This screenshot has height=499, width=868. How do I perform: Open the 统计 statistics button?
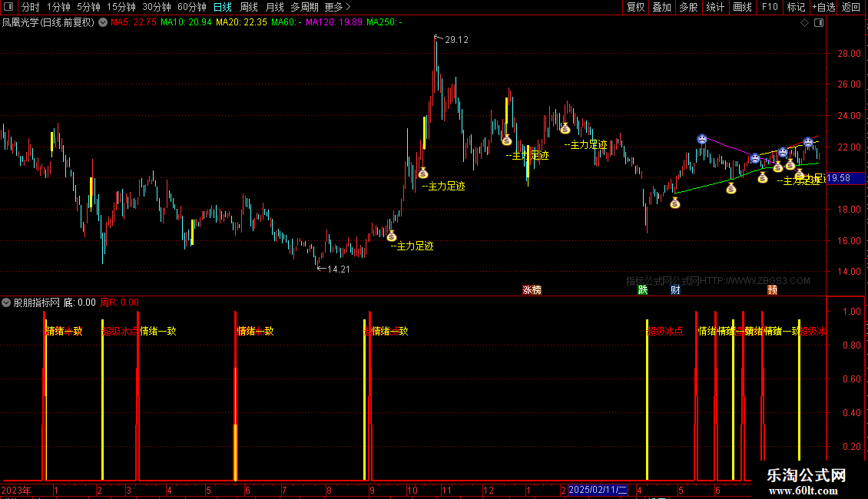click(715, 7)
